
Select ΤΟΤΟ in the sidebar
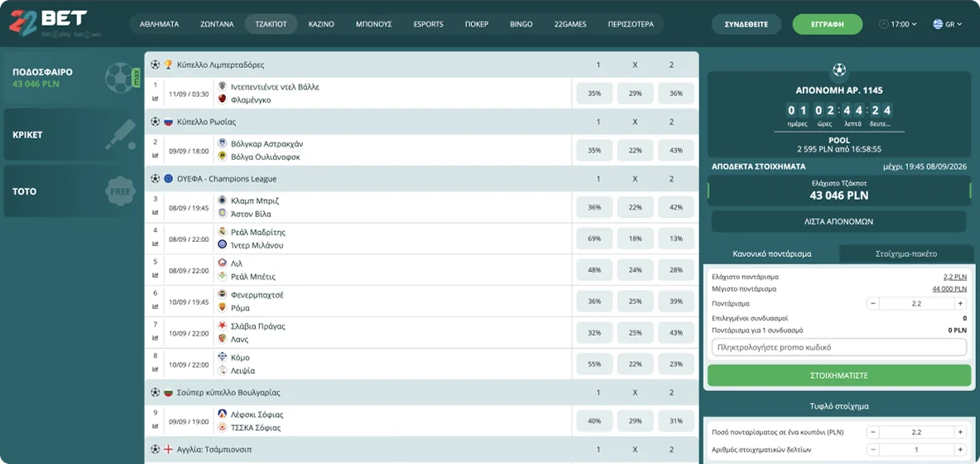pyautogui.click(x=70, y=191)
